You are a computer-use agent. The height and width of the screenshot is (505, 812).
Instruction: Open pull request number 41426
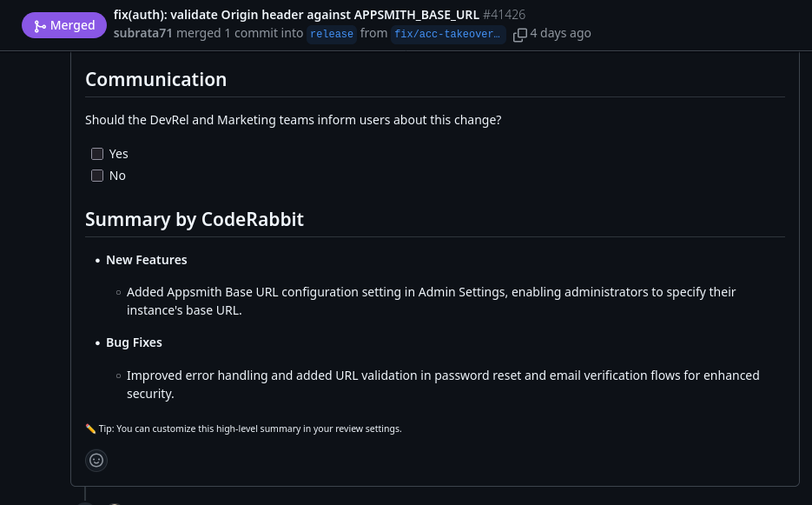[504, 14]
